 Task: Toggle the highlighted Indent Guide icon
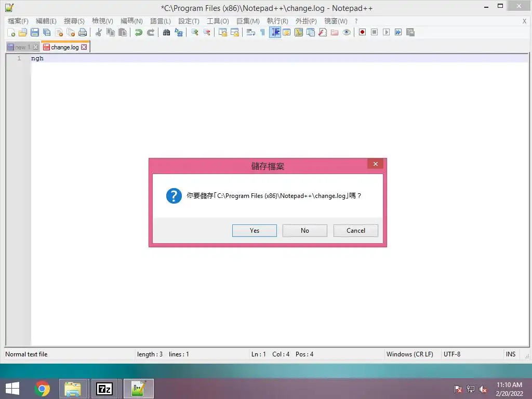[x=275, y=32]
